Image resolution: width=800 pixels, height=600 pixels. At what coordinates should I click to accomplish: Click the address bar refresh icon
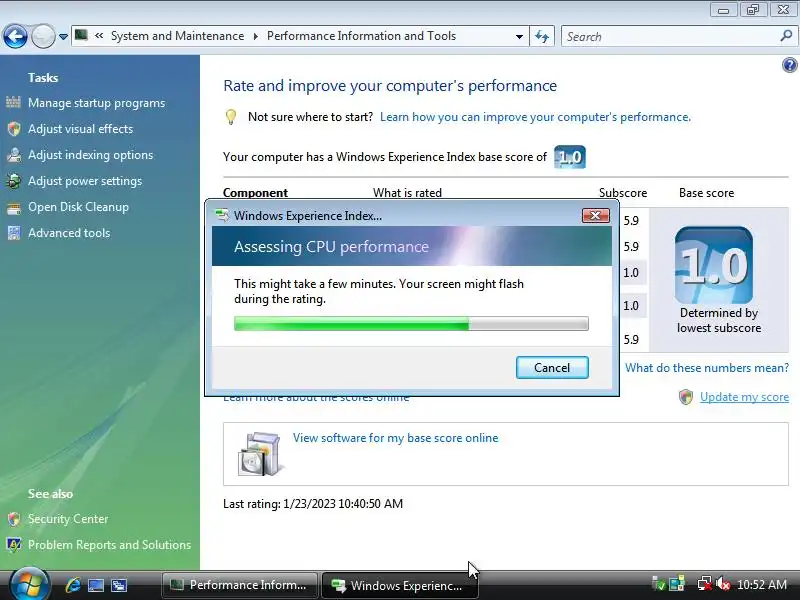(542, 37)
